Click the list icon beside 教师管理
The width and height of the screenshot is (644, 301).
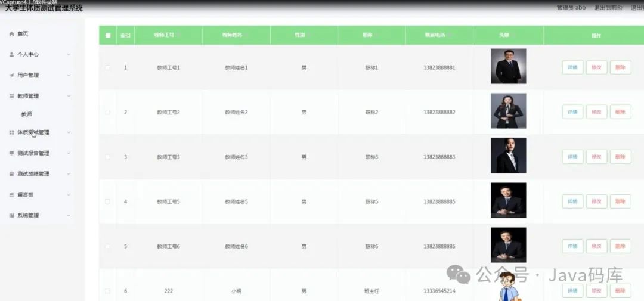[11, 96]
